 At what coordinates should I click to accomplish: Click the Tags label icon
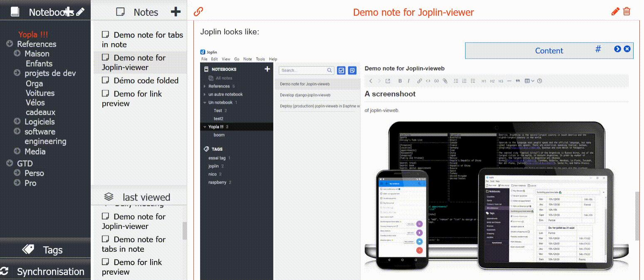(x=28, y=249)
